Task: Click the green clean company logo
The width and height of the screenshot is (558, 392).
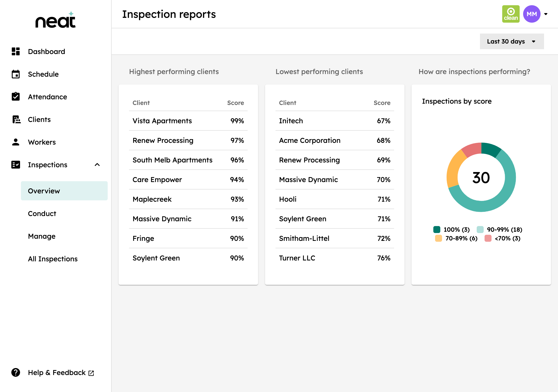Action: (511, 14)
